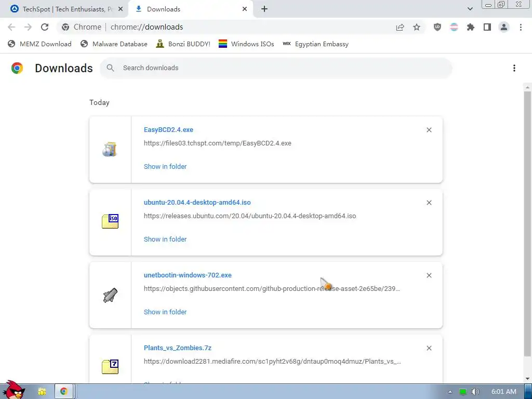Open the MEMZ Download bookmark
The image size is (532, 399).
(39, 44)
